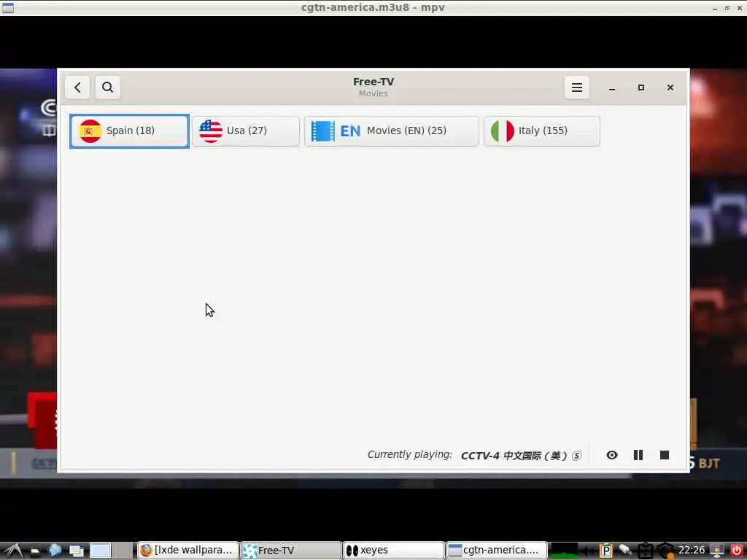Click the P tray icon
747x560 pixels.
click(606, 551)
